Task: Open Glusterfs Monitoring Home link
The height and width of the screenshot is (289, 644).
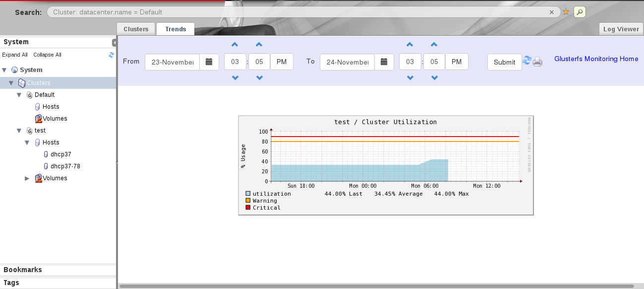Action: click(x=596, y=59)
